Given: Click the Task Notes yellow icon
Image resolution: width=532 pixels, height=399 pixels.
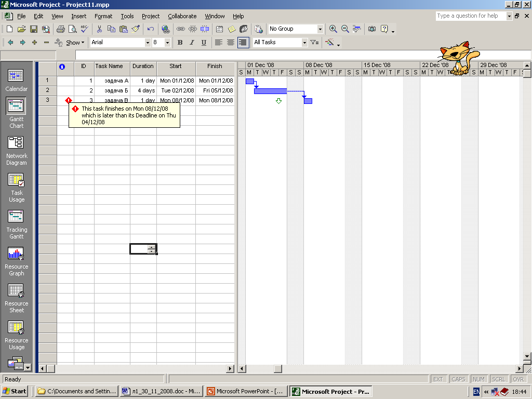Looking at the screenshot, I should tap(232, 29).
